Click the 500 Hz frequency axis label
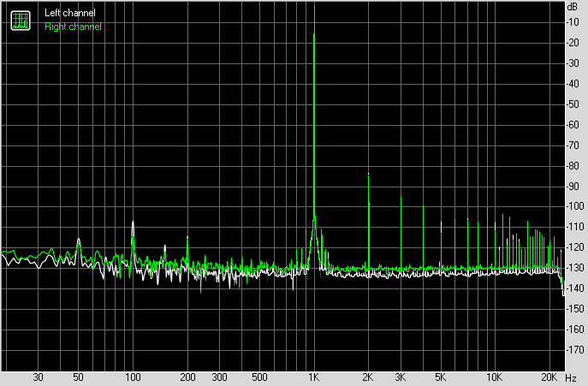This screenshot has width=588, height=386. coord(259,377)
